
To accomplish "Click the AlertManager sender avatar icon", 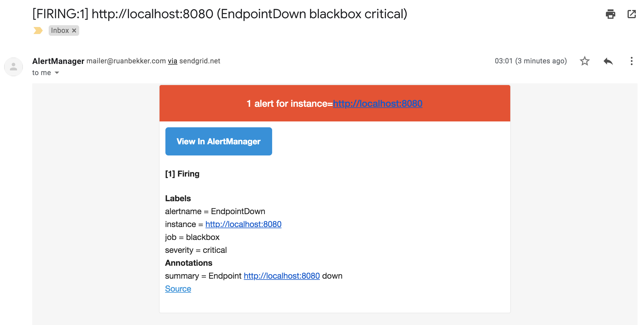I will [x=13, y=66].
